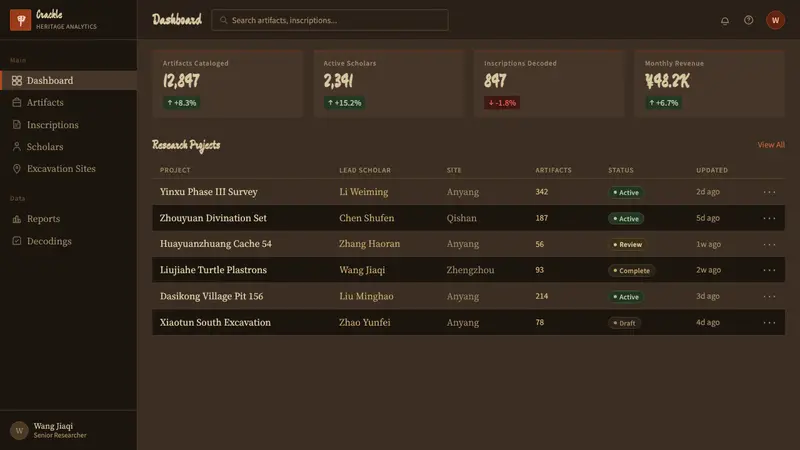This screenshot has width=800, height=450.
Task: Click Qishan site cell
Action: (461, 218)
